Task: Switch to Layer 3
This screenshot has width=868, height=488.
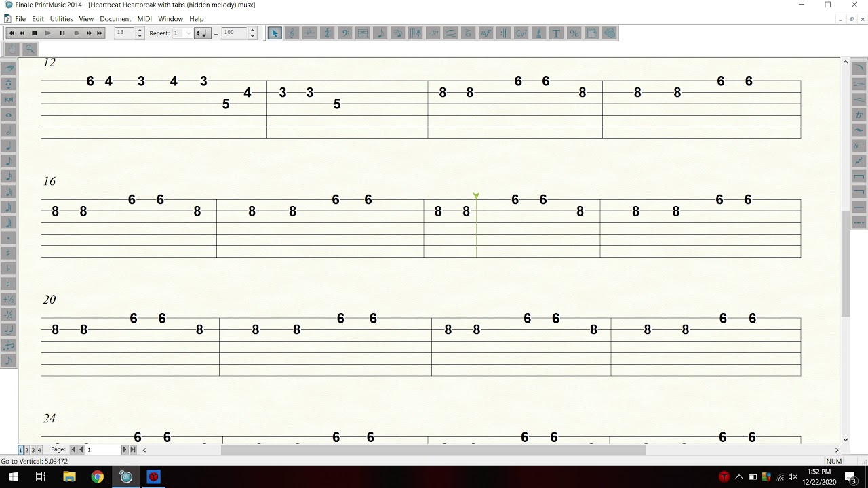Action: click(x=33, y=450)
